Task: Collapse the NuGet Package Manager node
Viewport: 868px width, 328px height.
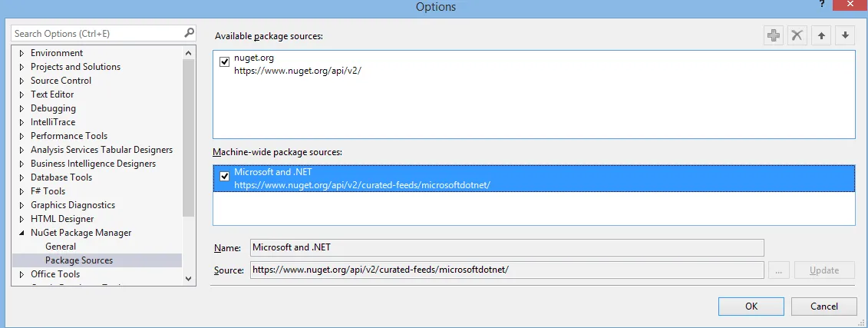Action: (21, 233)
